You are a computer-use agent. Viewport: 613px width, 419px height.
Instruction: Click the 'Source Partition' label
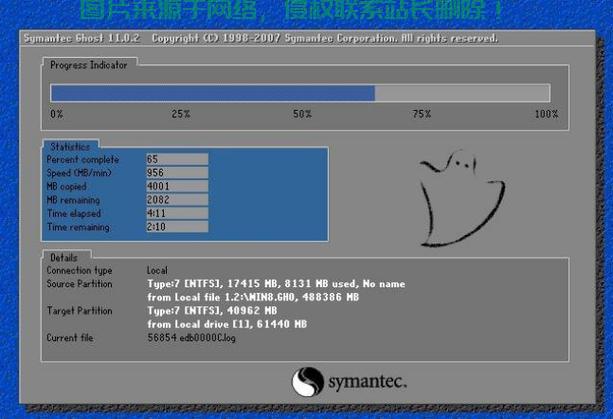coord(79,284)
